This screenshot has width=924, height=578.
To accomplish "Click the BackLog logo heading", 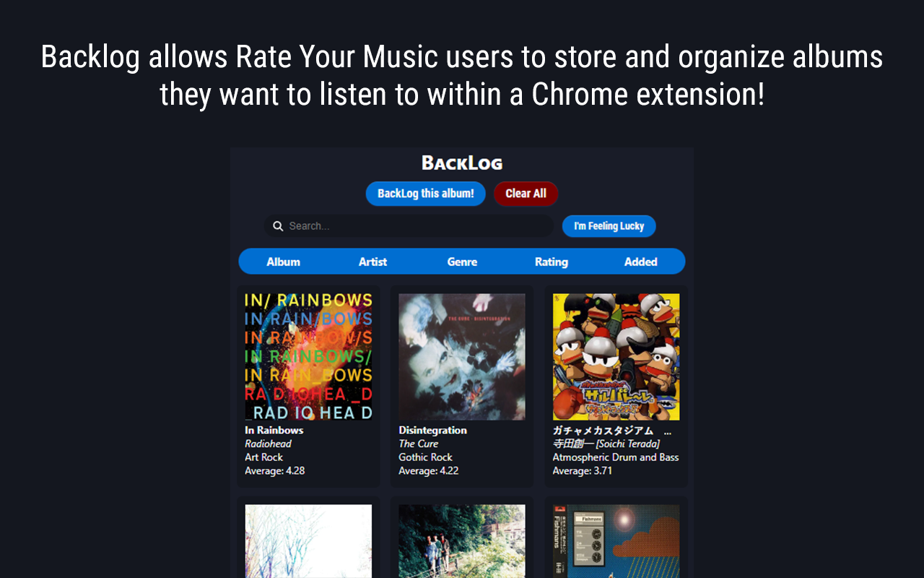I will tap(462, 163).
